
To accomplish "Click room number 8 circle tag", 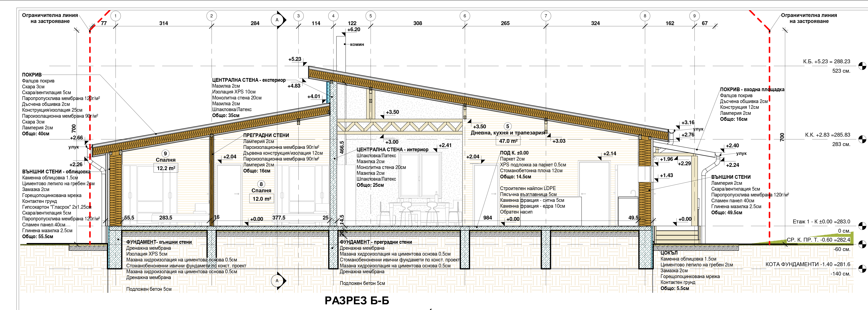I will (261, 184).
